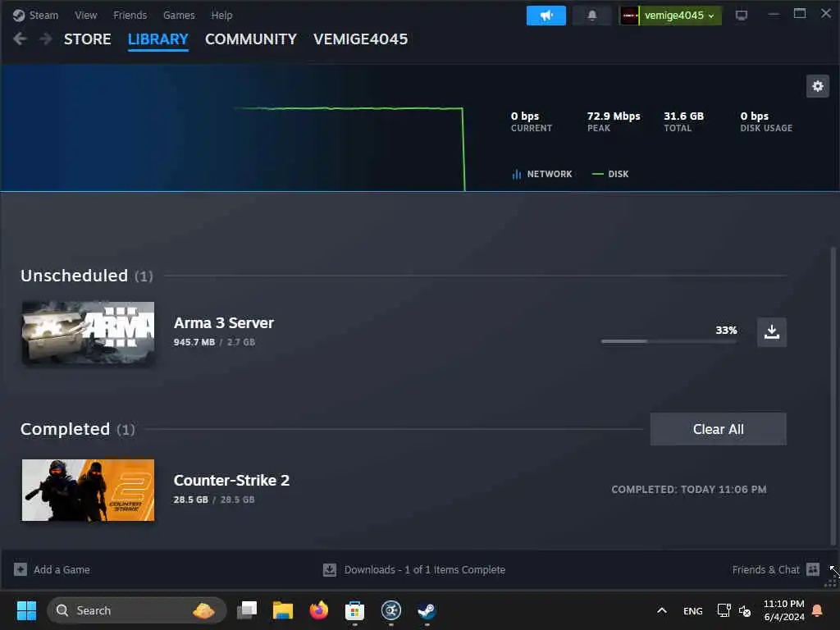Open the Games menu
Viewport: 840px width, 630px height.
179,15
